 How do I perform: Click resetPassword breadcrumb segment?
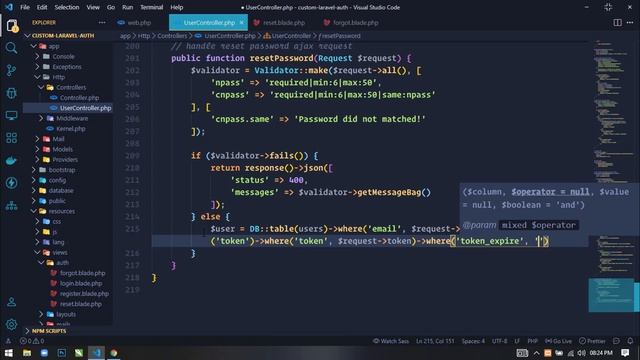(340, 36)
